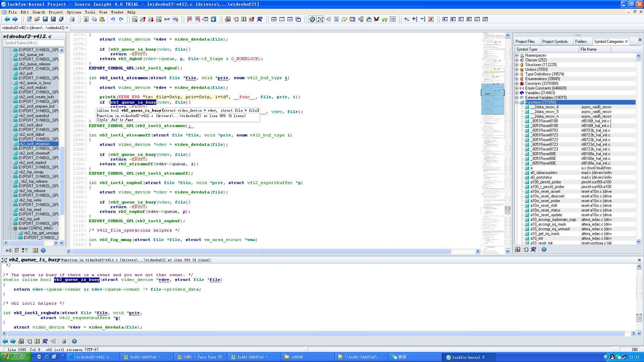Click the Symbol Name search field
The width and height of the screenshot is (644, 362).
[34, 43]
